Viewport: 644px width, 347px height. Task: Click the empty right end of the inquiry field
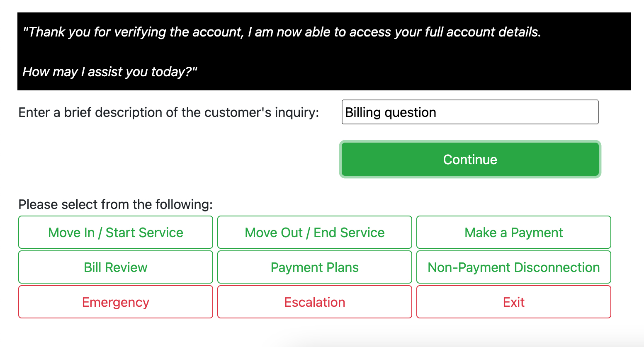[572, 112]
